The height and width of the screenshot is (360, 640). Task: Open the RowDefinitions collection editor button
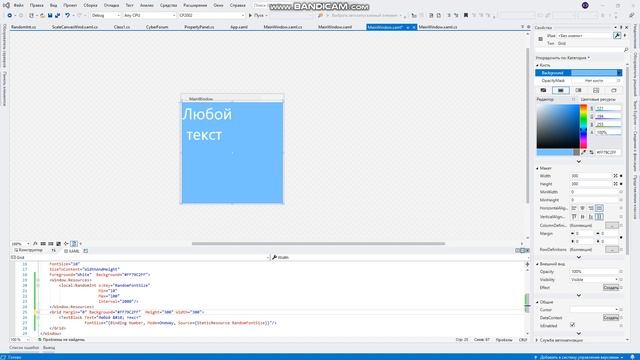pyautogui.click(x=611, y=249)
